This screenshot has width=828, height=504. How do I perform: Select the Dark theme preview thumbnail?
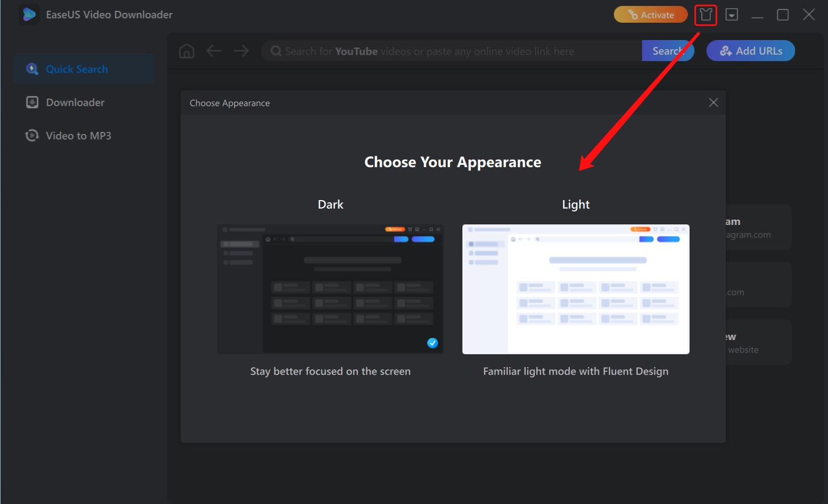tap(330, 289)
